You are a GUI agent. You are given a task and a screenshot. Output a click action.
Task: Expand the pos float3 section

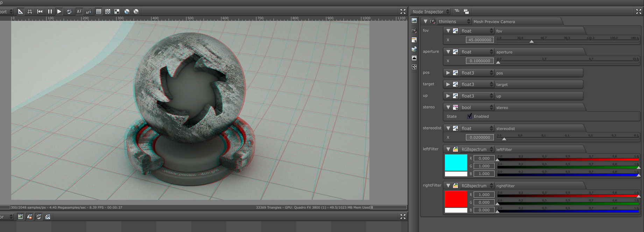point(448,73)
